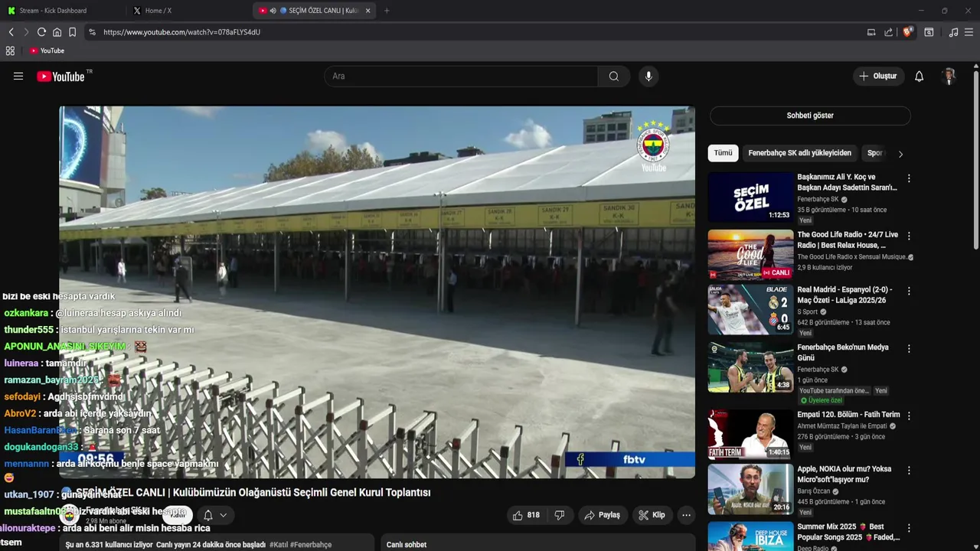
Task: Open the Brave shields icon in address bar
Action: 907,32
